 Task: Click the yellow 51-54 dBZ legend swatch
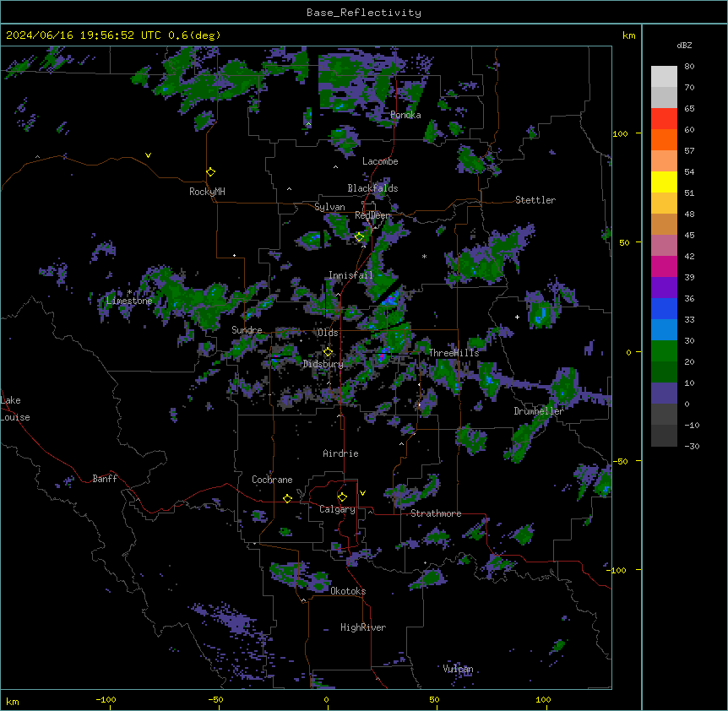(x=664, y=182)
